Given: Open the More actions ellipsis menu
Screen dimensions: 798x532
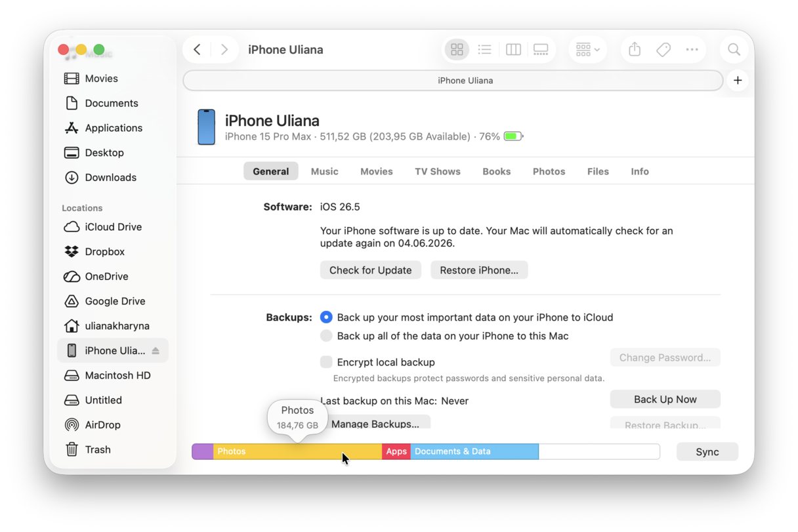Looking at the screenshot, I should pos(692,49).
